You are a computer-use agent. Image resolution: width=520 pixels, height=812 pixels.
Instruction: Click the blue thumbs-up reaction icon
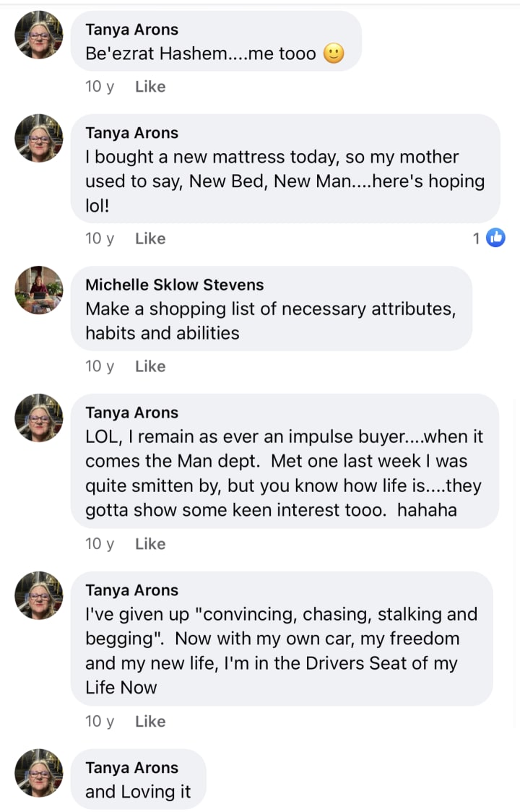tap(495, 238)
